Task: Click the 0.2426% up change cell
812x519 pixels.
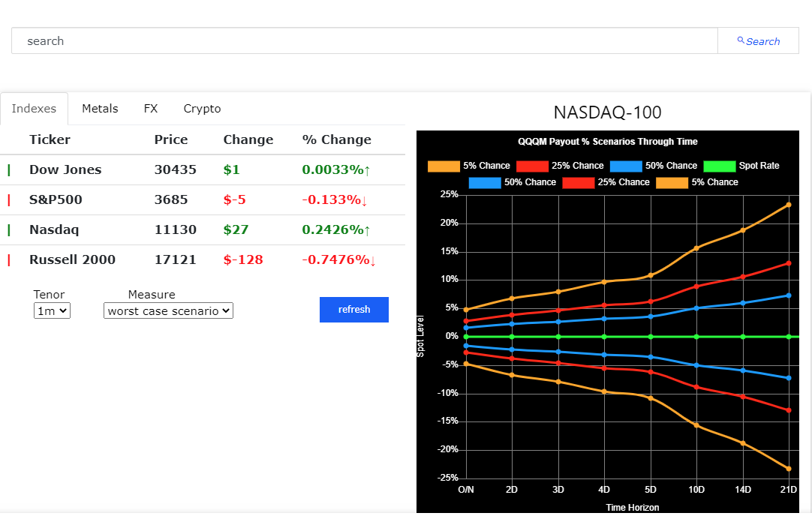Action: [336, 229]
